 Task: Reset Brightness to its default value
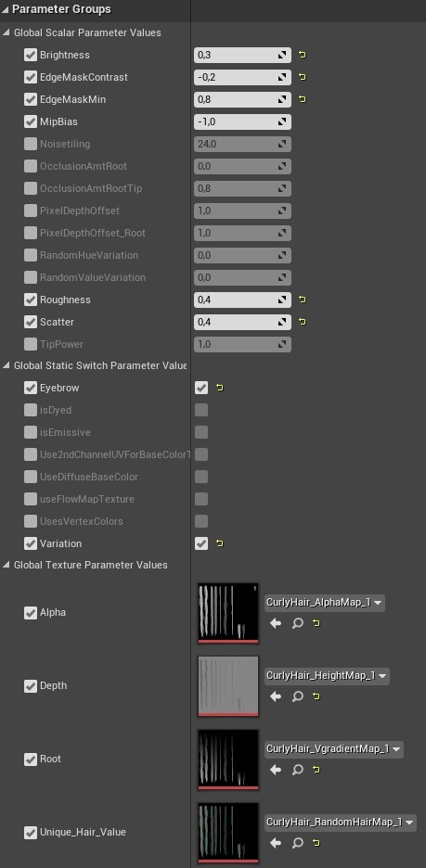click(303, 55)
